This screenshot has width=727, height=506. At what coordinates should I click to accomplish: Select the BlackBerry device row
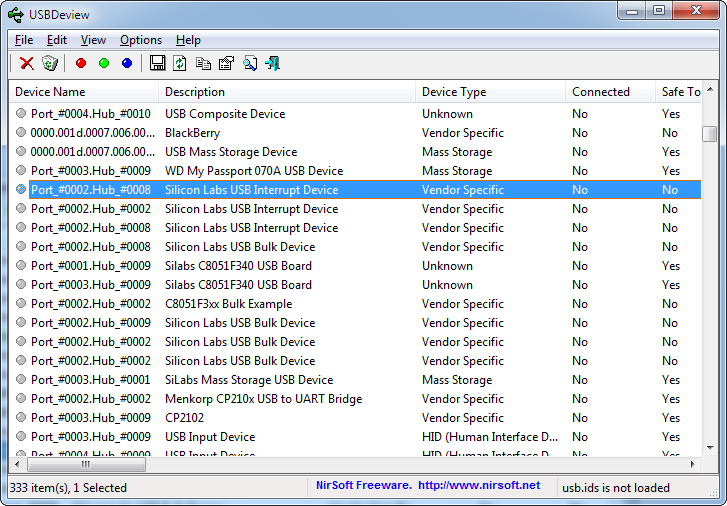pyautogui.click(x=192, y=133)
